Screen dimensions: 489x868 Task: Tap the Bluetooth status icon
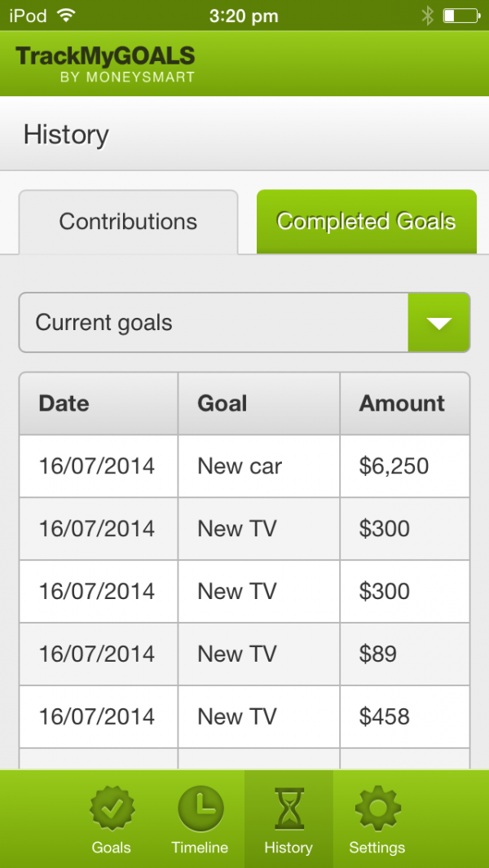point(427,15)
